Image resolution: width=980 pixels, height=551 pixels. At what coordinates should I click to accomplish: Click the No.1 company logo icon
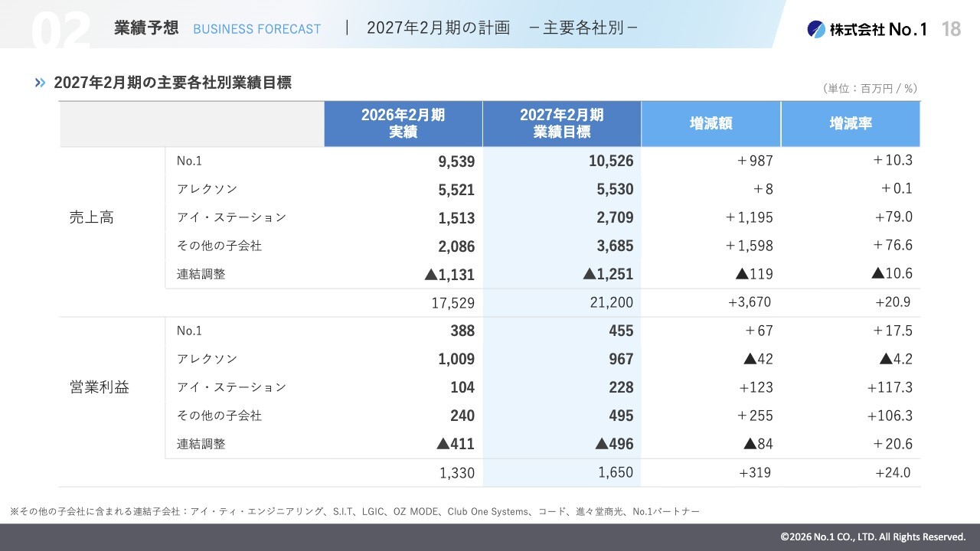(816, 29)
